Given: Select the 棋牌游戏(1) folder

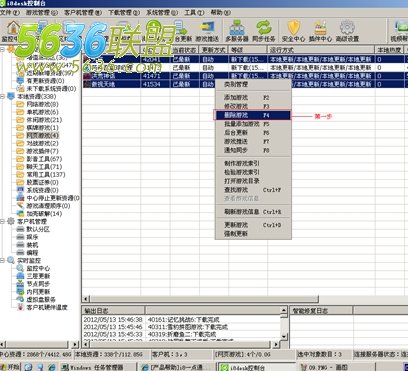Looking at the screenshot, I should pyautogui.click(x=38, y=128).
